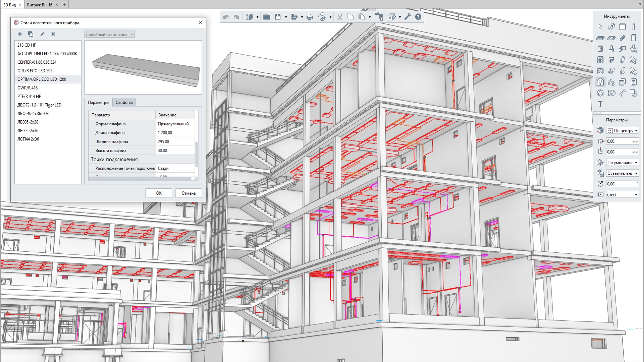This screenshot has width=644, height=362.
Task: Edit selected style with pencil icon
Action: (x=42, y=34)
